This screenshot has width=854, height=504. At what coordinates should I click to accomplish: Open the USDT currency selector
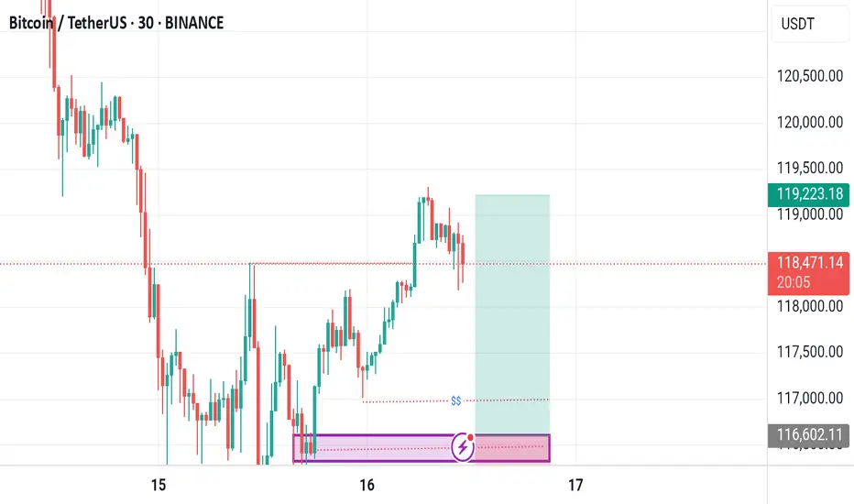click(810, 24)
